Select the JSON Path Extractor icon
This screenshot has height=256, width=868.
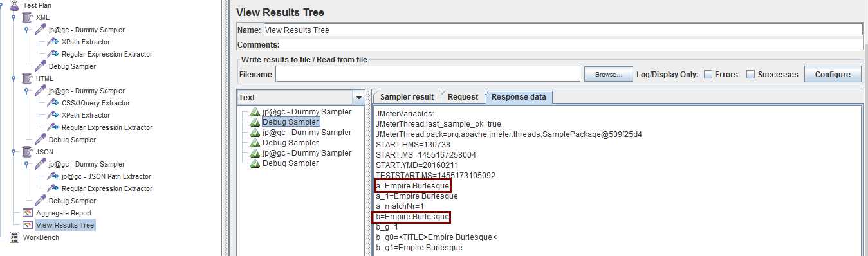tap(53, 176)
